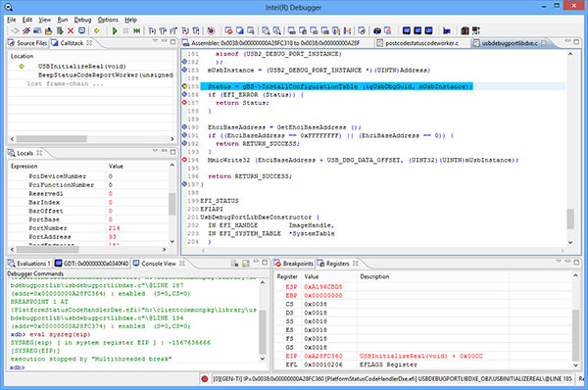
Task: Close the usbdebugportlibdxe.c editor tab
Action: point(543,43)
